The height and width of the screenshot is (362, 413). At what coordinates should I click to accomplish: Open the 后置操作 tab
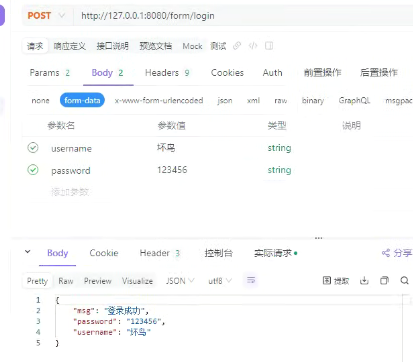[379, 73]
